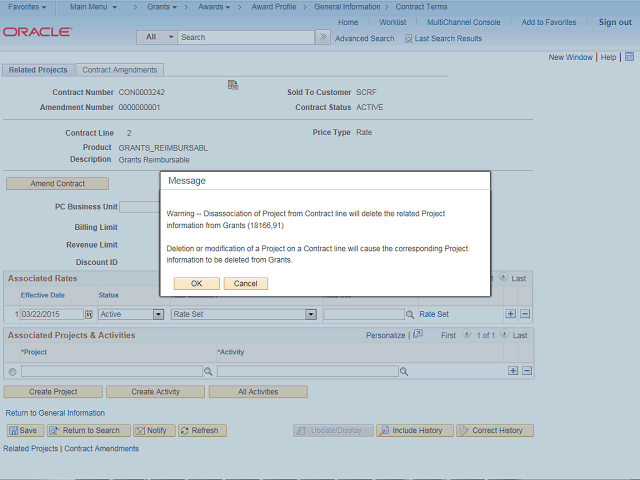This screenshot has width=640, height=480.
Task: Click next row arrow in Associated Projects
Action: 504,334
